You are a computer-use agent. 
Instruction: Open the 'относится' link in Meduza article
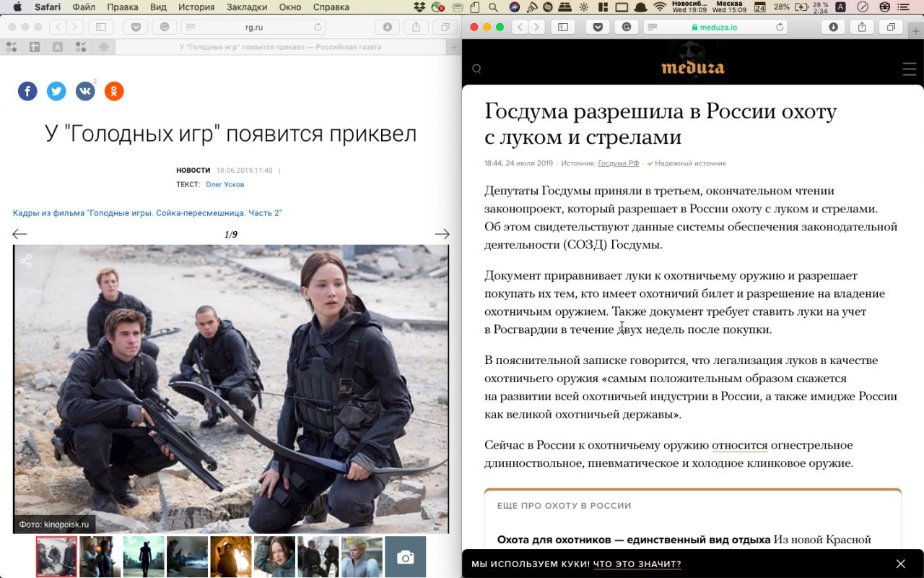pyautogui.click(x=739, y=445)
